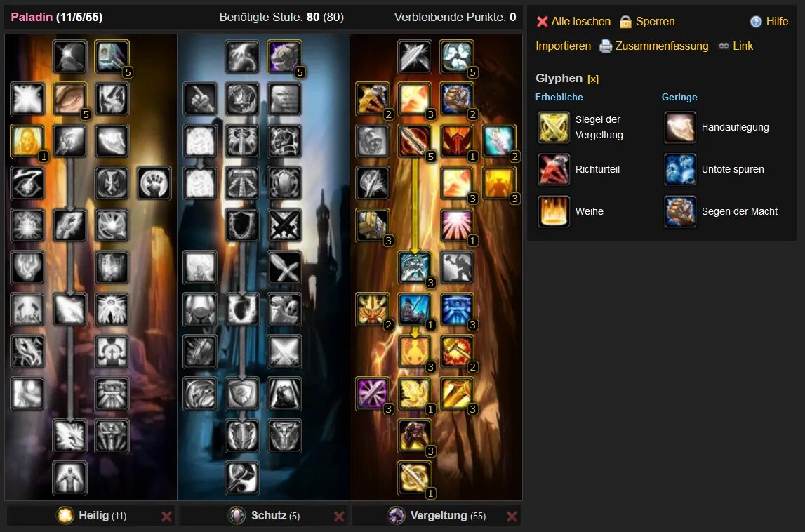Click Divine Storm, the last Vergeltung talent
The height and width of the screenshot is (532, 805).
click(415, 477)
